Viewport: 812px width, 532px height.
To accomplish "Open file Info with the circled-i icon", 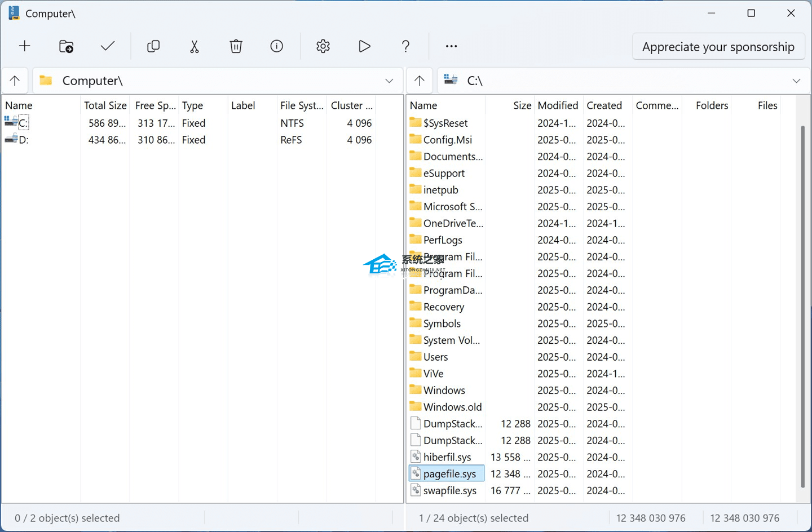I will point(276,46).
